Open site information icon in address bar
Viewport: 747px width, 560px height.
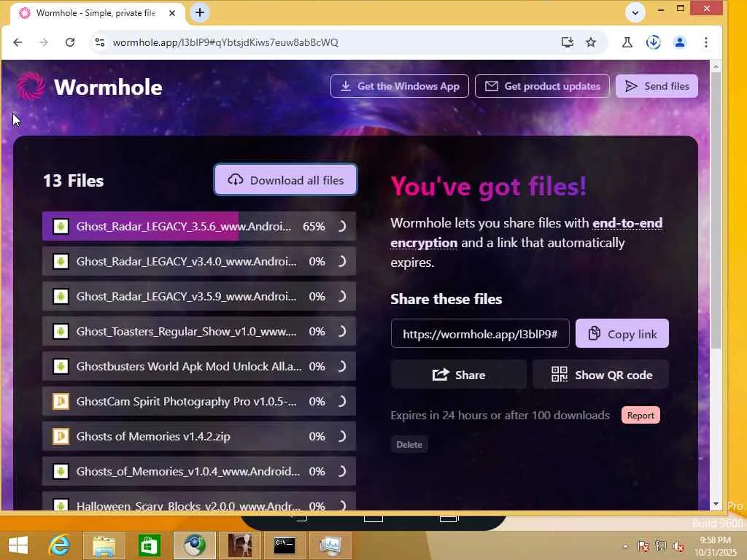[100, 42]
